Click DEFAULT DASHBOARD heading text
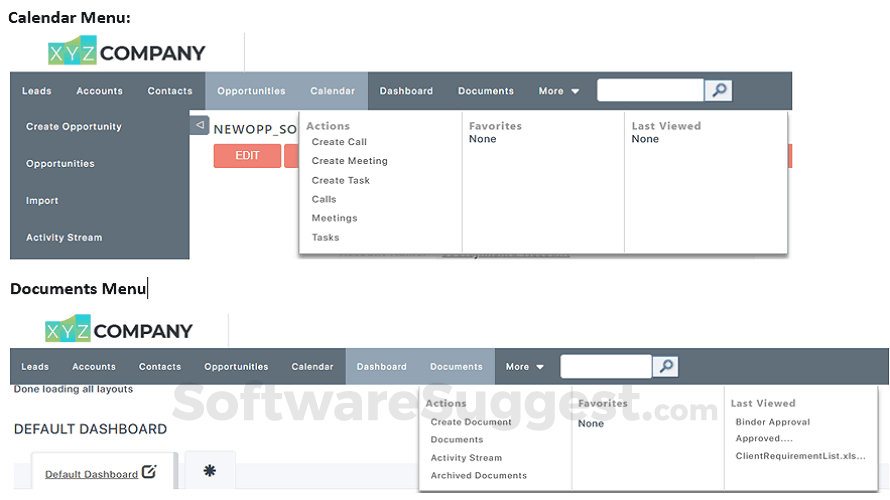The height and width of the screenshot is (500, 890). pyautogui.click(x=90, y=429)
